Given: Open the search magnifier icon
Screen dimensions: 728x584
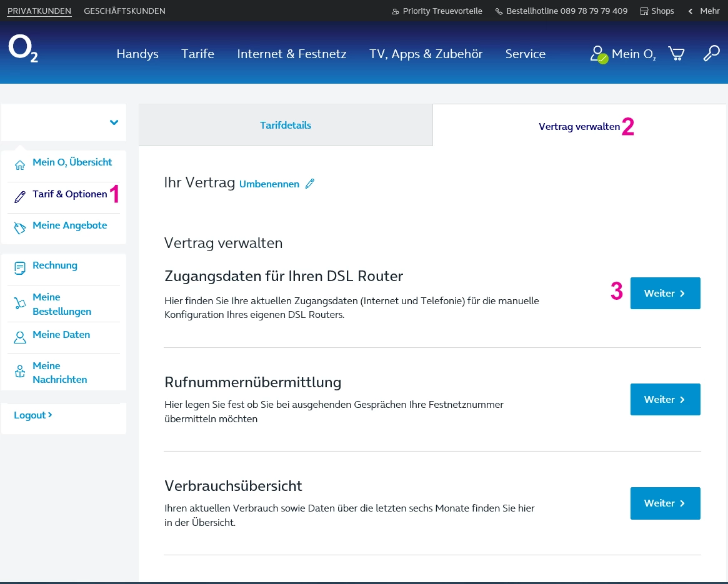Looking at the screenshot, I should click(711, 53).
